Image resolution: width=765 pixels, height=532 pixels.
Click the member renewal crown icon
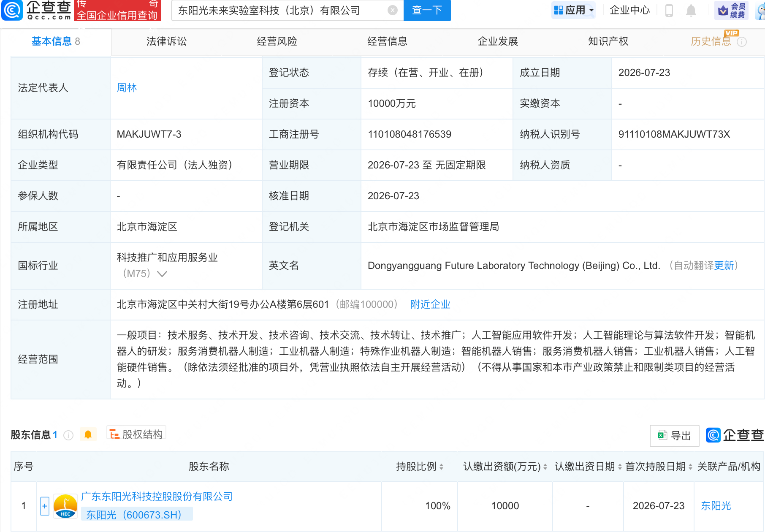click(x=732, y=10)
